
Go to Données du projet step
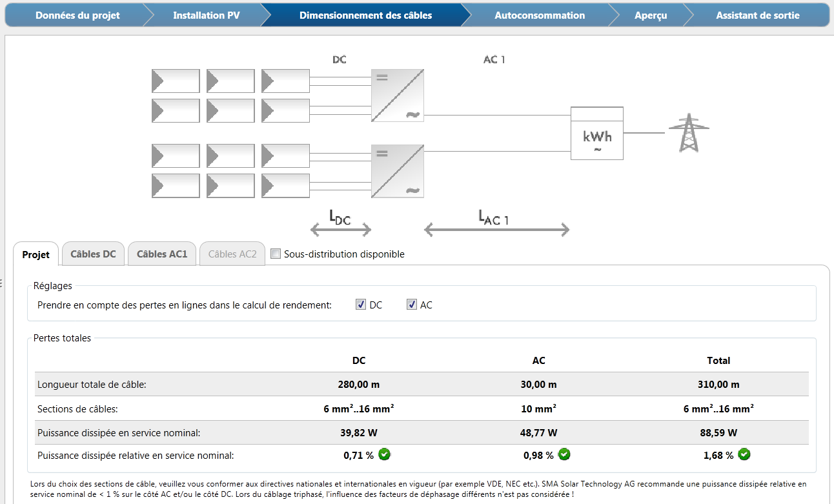[x=77, y=15]
